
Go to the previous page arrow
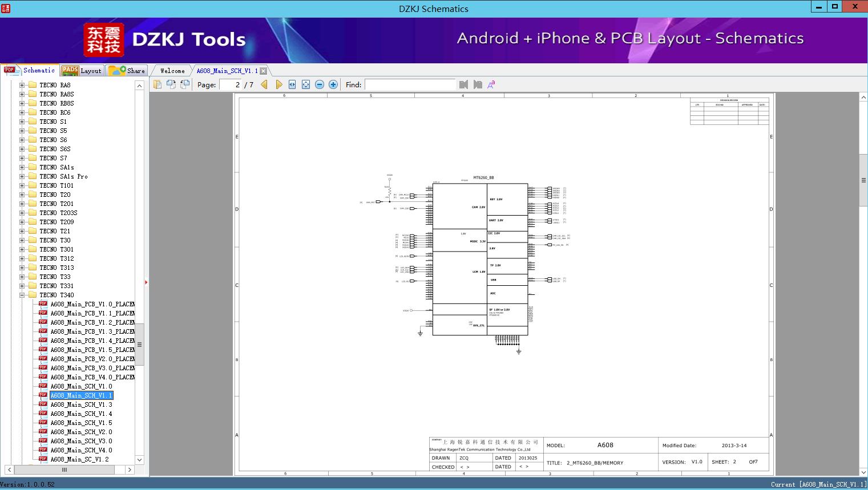tap(264, 84)
